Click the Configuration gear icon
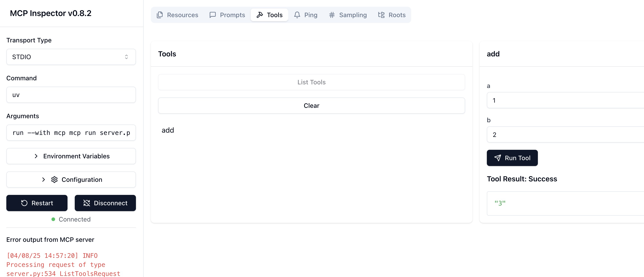644x277 pixels. [x=54, y=180]
